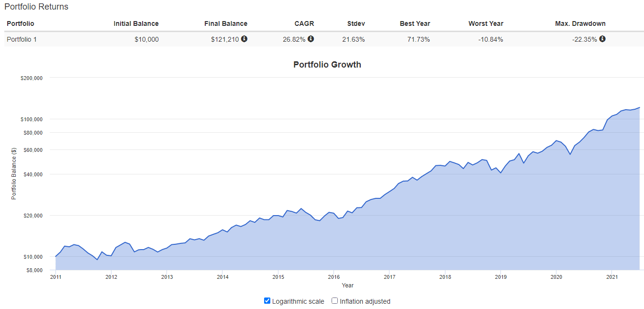Click the Portfolio column header
The height and width of the screenshot is (309, 644).
[21, 23]
